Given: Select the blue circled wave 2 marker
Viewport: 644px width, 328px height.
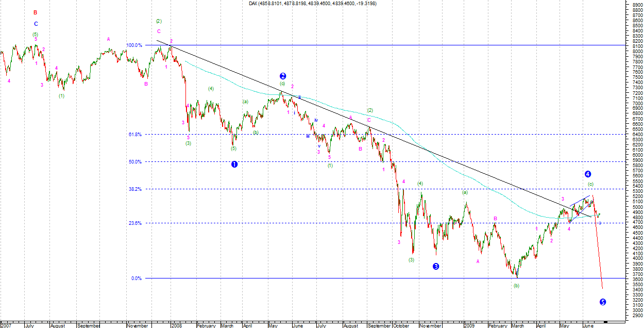Looking at the screenshot, I should [x=282, y=76].
